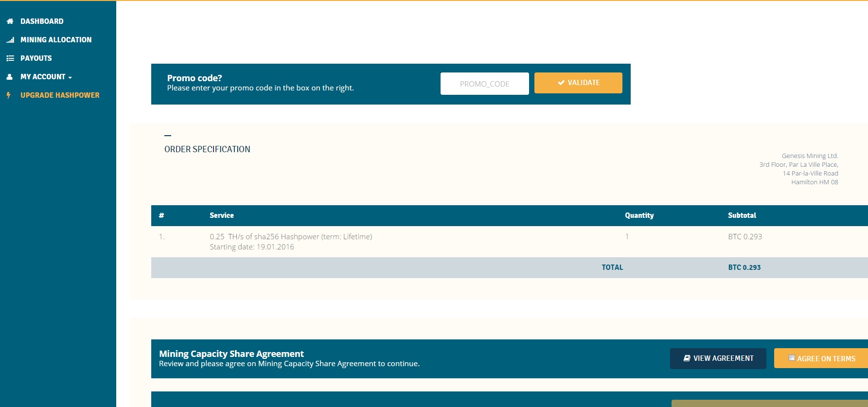Open Upgrade Hashpower in the sidebar
Screen dimensions: 868x407
tap(60, 95)
